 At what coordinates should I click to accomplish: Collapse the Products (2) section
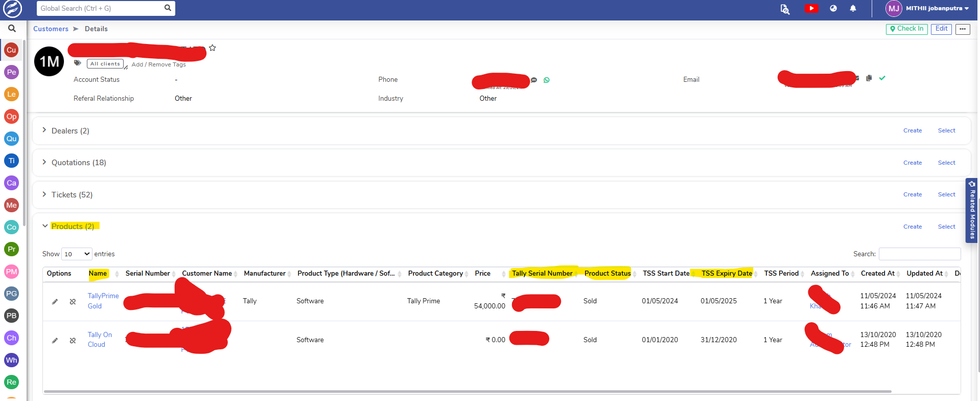45,226
